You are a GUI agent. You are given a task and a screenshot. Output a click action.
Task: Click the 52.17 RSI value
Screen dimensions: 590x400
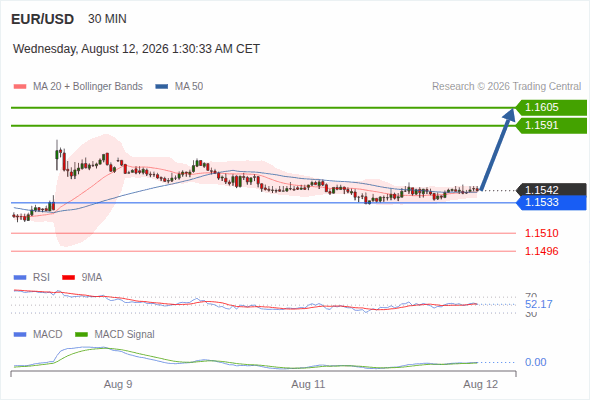539,304
